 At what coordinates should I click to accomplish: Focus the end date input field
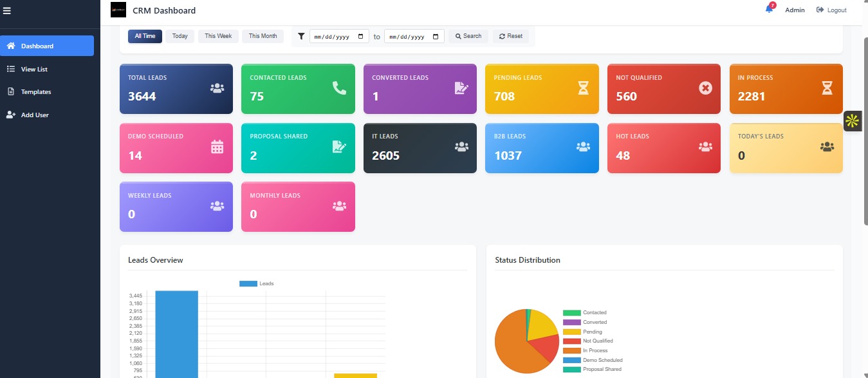click(x=414, y=37)
